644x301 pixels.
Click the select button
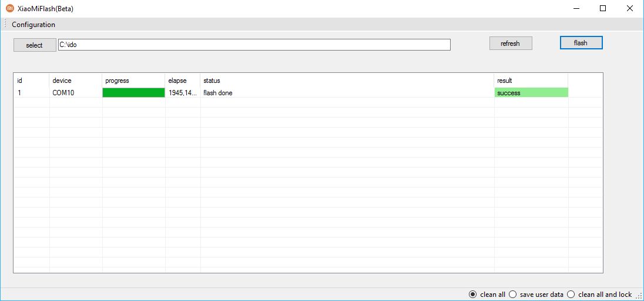pos(35,45)
